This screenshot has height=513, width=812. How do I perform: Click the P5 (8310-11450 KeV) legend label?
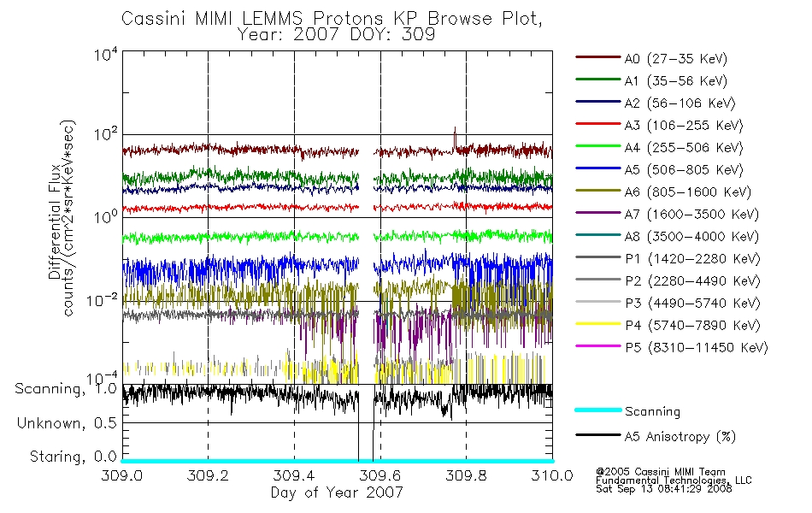click(697, 348)
